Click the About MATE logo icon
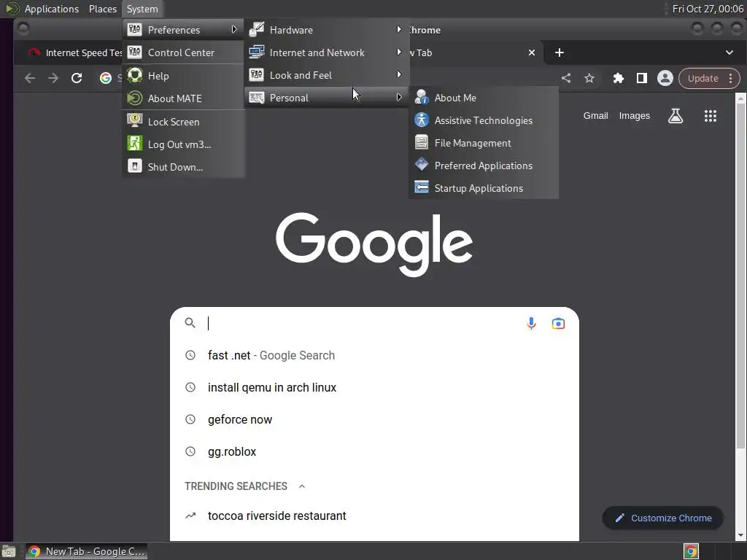Viewport: 747px width, 560px height. pos(135,98)
